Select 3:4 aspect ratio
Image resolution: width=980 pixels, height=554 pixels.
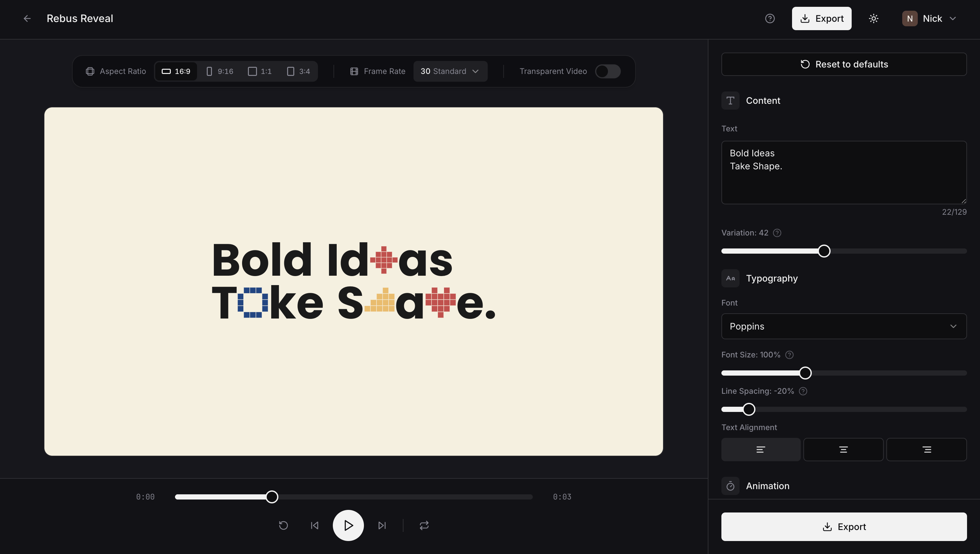pyautogui.click(x=299, y=71)
